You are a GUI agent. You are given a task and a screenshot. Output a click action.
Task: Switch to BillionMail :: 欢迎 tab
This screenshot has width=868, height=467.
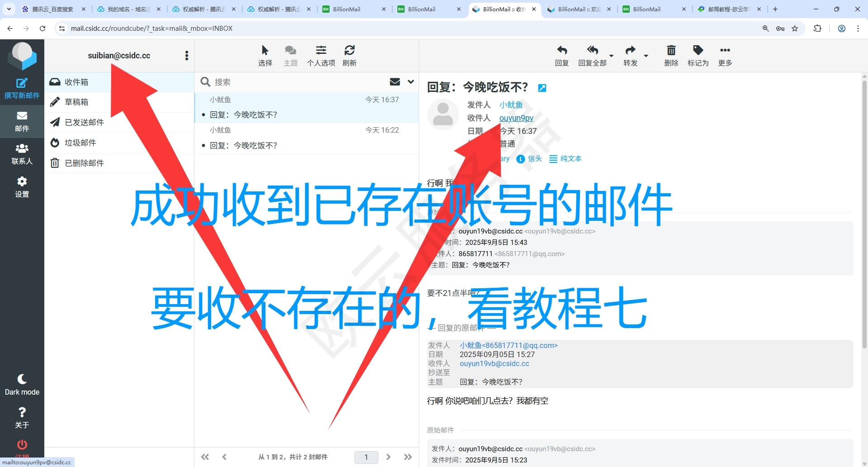tap(578, 9)
